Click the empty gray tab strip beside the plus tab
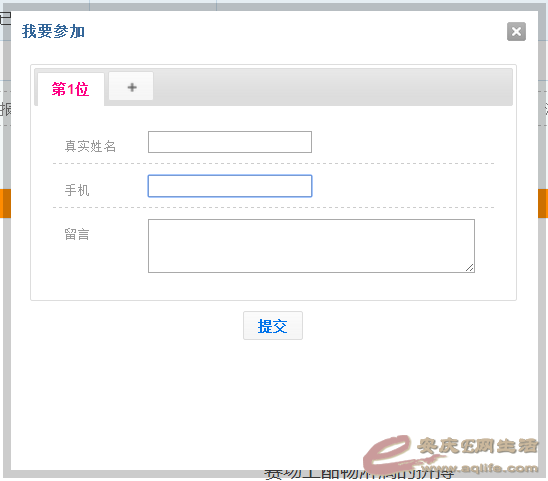This screenshot has height=481, width=548. click(x=333, y=87)
